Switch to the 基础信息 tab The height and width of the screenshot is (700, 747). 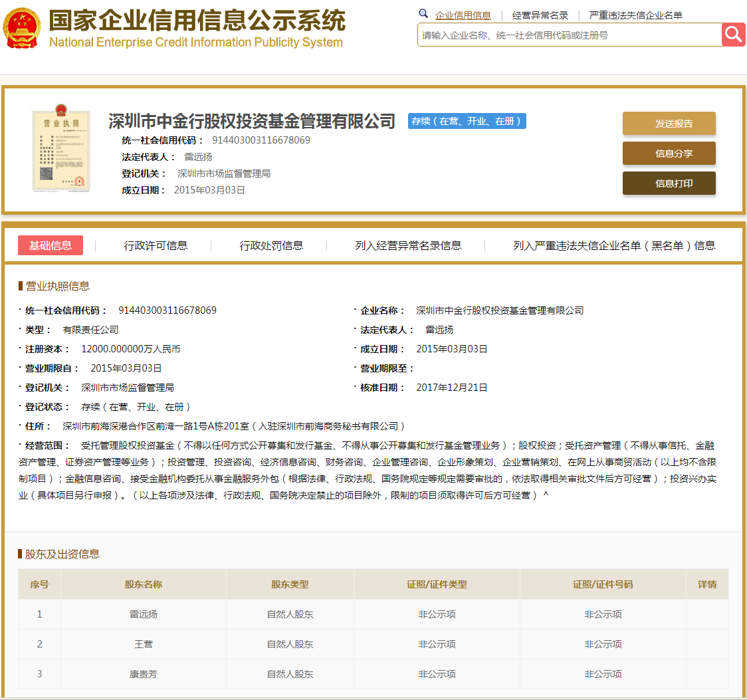click(x=51, y=245)
